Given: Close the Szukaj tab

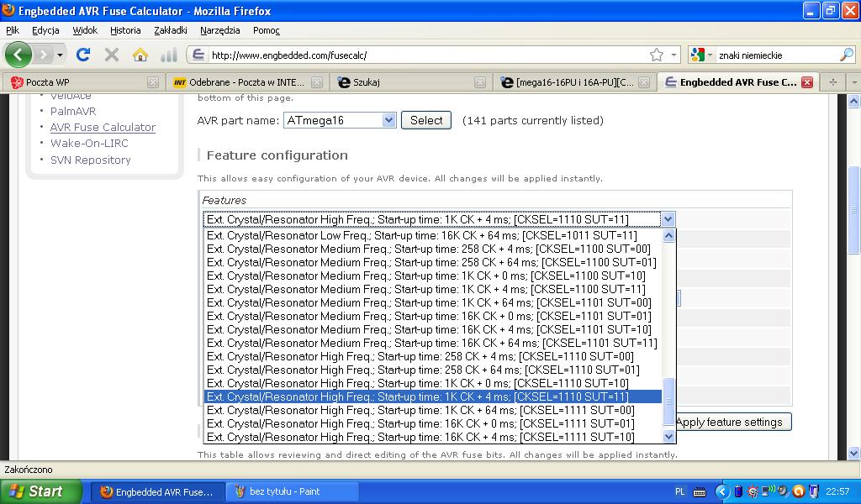Looking at the screenshot, I should tap(480, 82).
